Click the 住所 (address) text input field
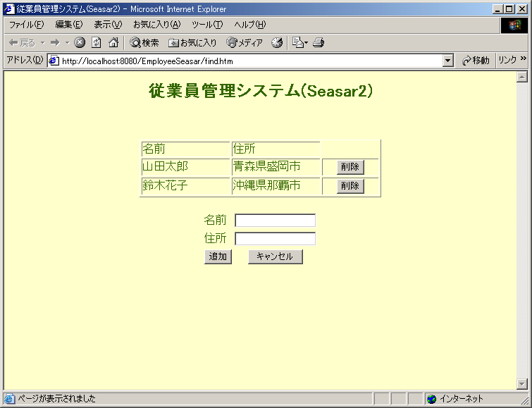Viewport: 532px width, 408px height. tap(275, 239)
